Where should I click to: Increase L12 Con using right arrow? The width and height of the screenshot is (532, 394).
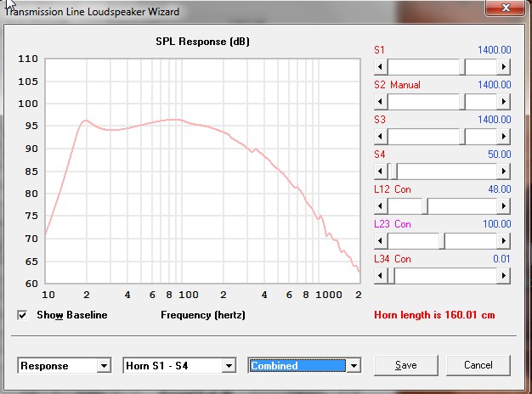point(504,206)
